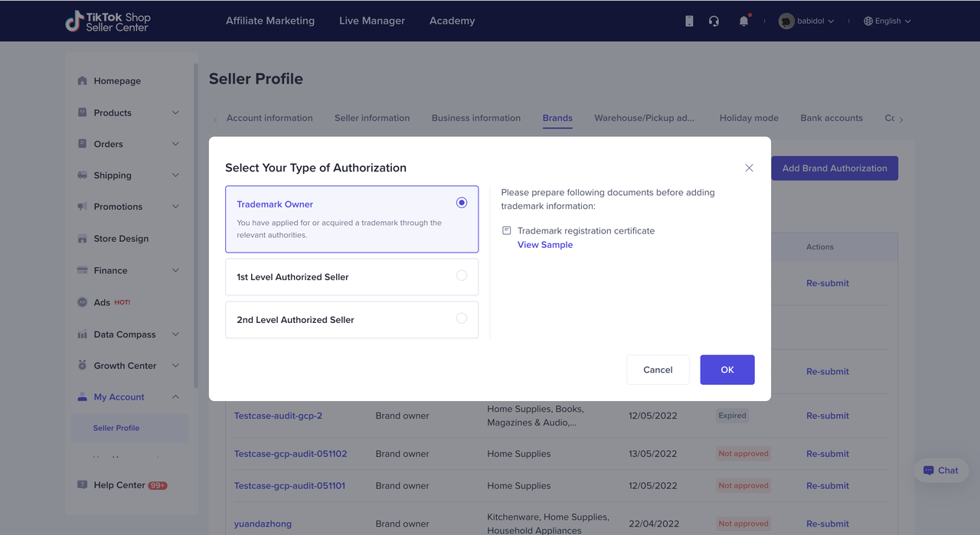
Task: Close the authorization dialog with X icon
Action: coord(749,168)
